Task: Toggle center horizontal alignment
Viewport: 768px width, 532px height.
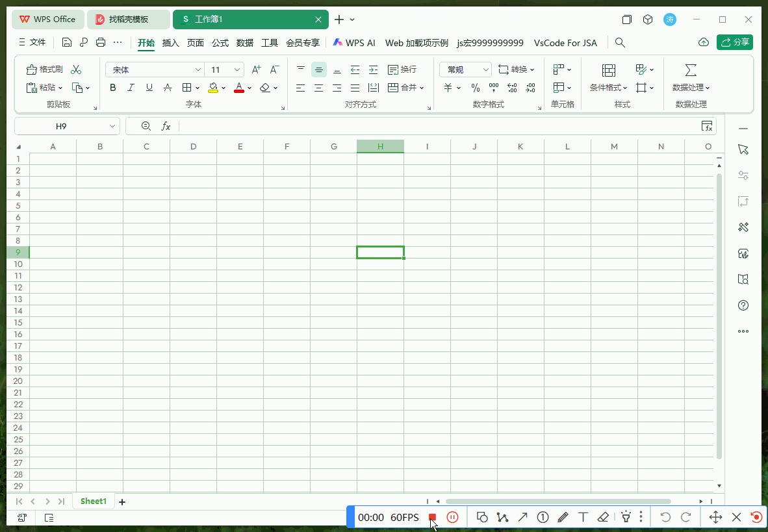Action: [x=319, y=88]
